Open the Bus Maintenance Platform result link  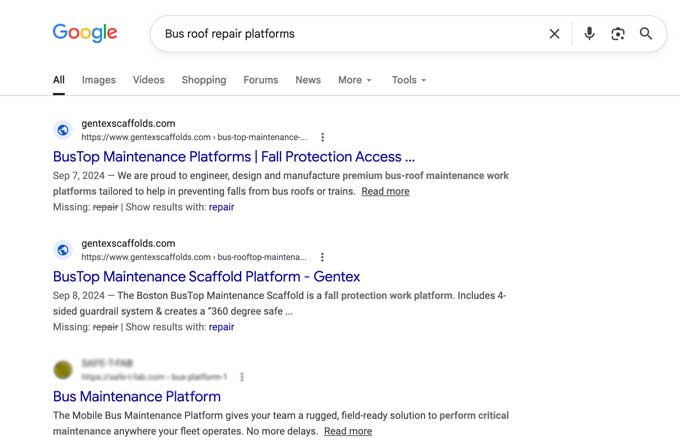click(x=137, y=396)
